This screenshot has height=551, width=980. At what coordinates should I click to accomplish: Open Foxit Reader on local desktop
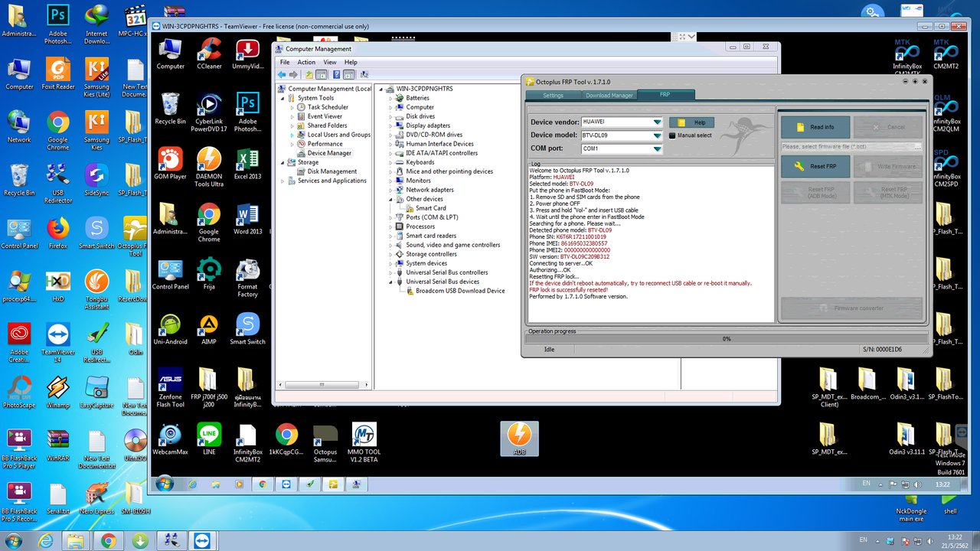pyautogui.click(x=58, y=74)
